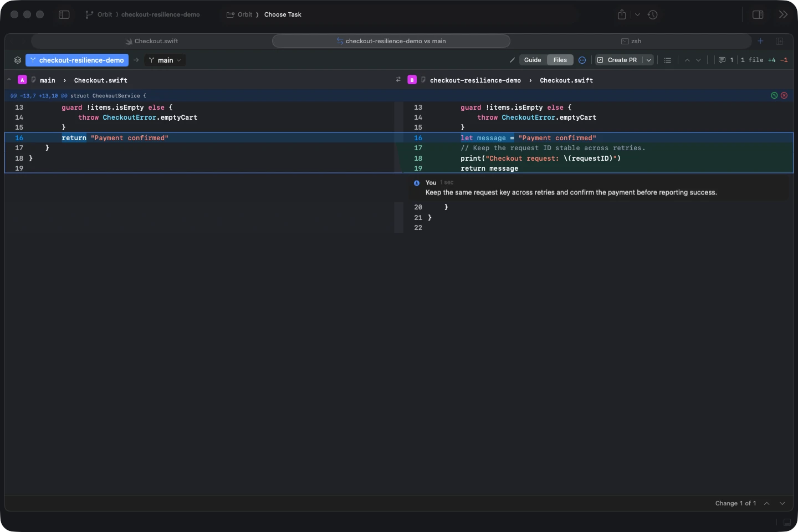The image size is (798, 532).
Task: Click 'main' in the left pane breadcrumb
Action: tap(48, 80)
